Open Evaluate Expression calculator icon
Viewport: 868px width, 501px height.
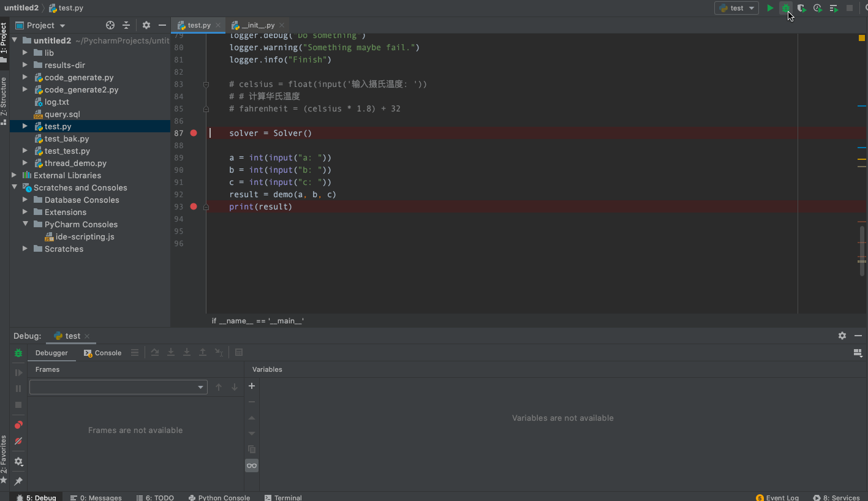click(239, 352)
